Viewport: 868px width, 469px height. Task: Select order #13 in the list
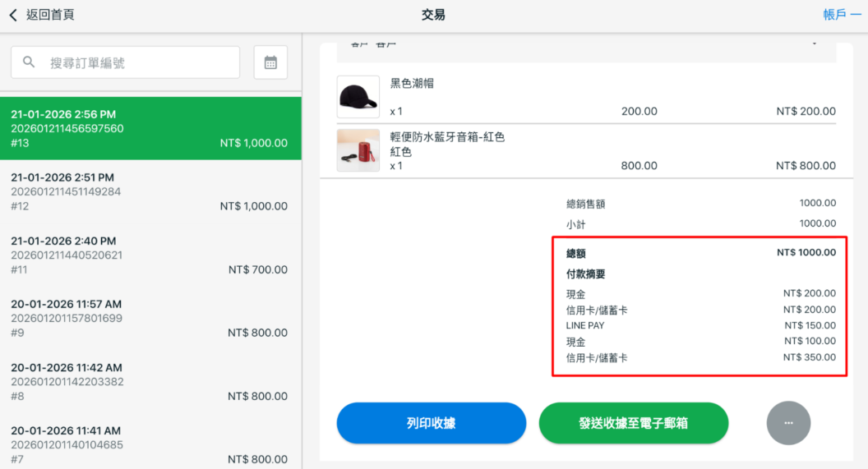pos(150,128)
